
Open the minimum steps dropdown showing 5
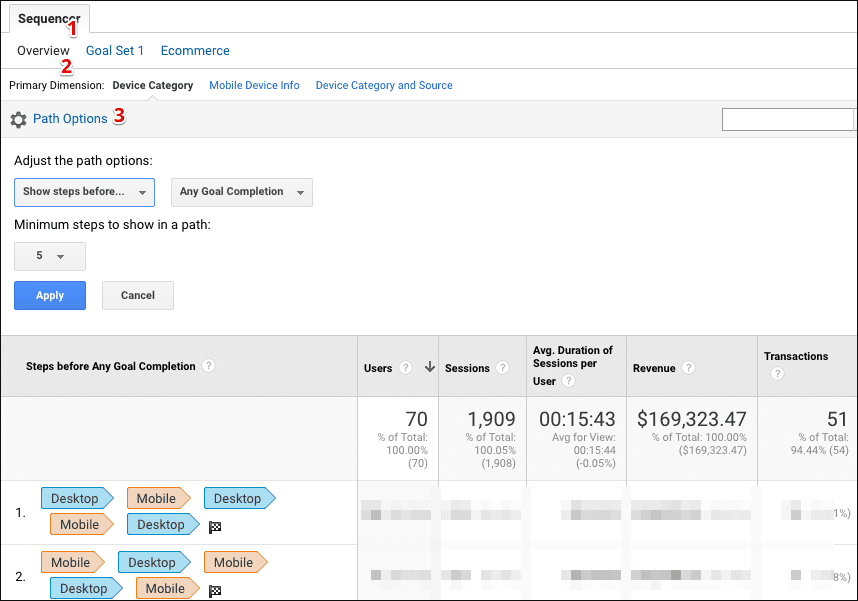coord(49,256)
